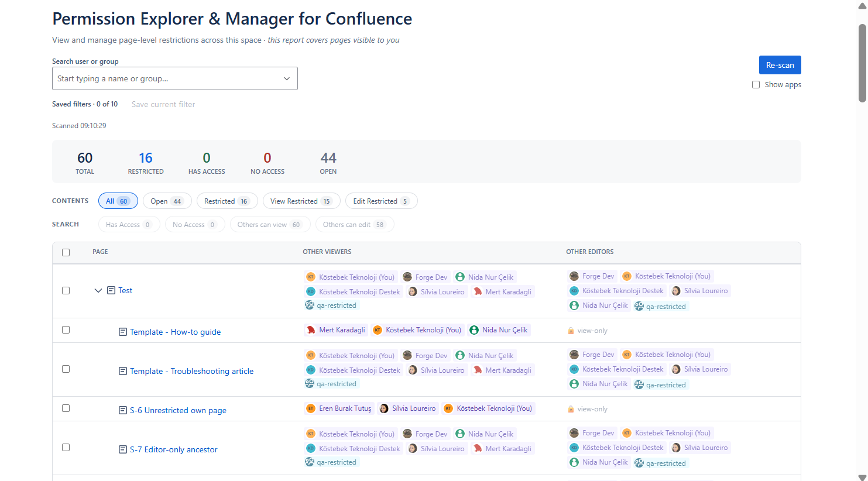Image resolution: width=868 pixels, height=481 pixels.
Task: Select the Others can view 60 filter
Action: tap(270, 224)
